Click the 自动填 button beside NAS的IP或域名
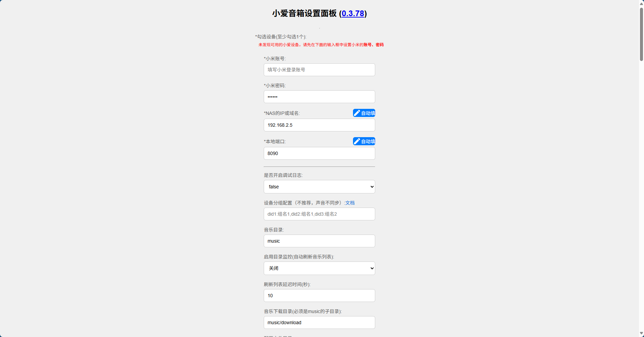This screenshot has height=337, width=644. pyautogui.click(x=364, y=113)
